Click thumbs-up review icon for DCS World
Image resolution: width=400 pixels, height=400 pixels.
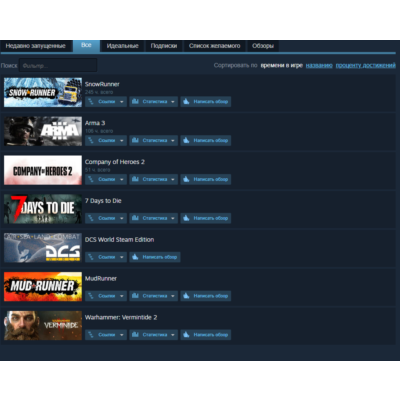coord(135,257)
